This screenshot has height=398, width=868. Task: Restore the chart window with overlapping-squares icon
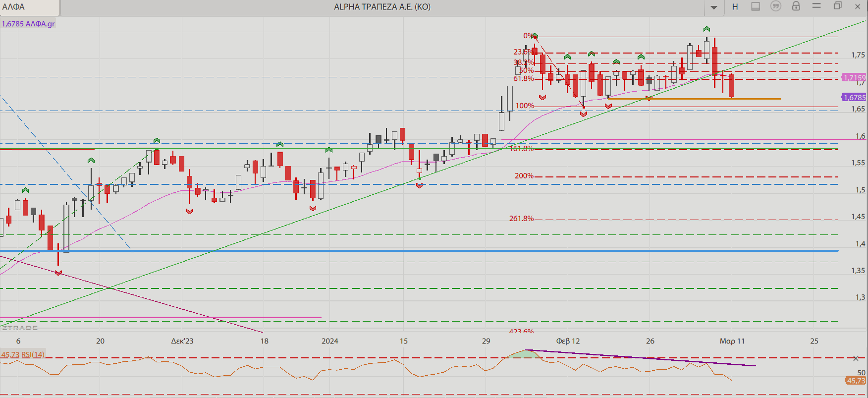[838, 6]
